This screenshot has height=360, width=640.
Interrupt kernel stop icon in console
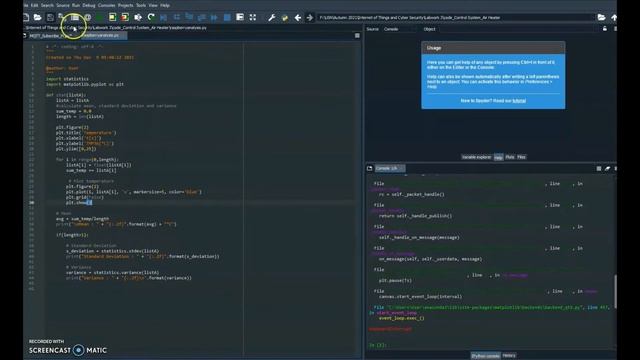599,169
